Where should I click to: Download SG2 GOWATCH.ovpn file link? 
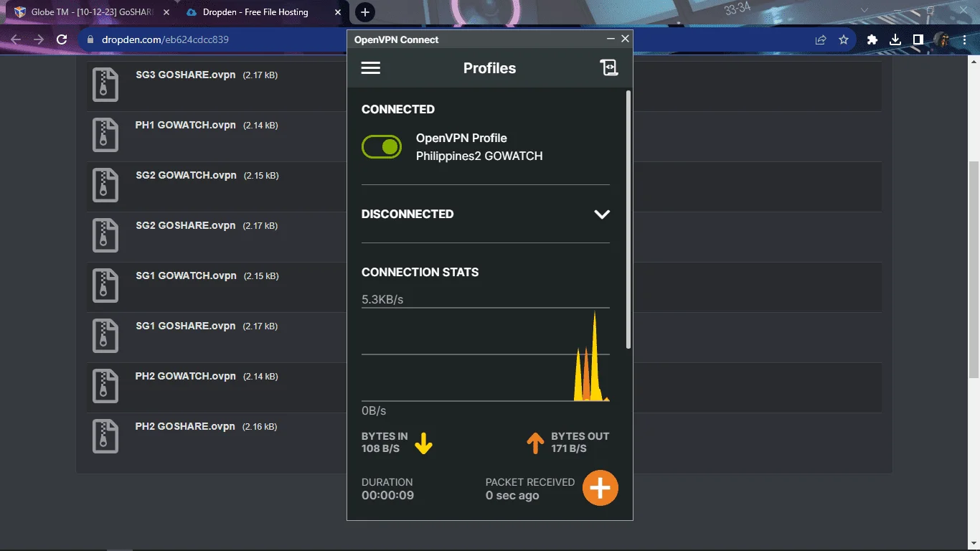point(187,175)
